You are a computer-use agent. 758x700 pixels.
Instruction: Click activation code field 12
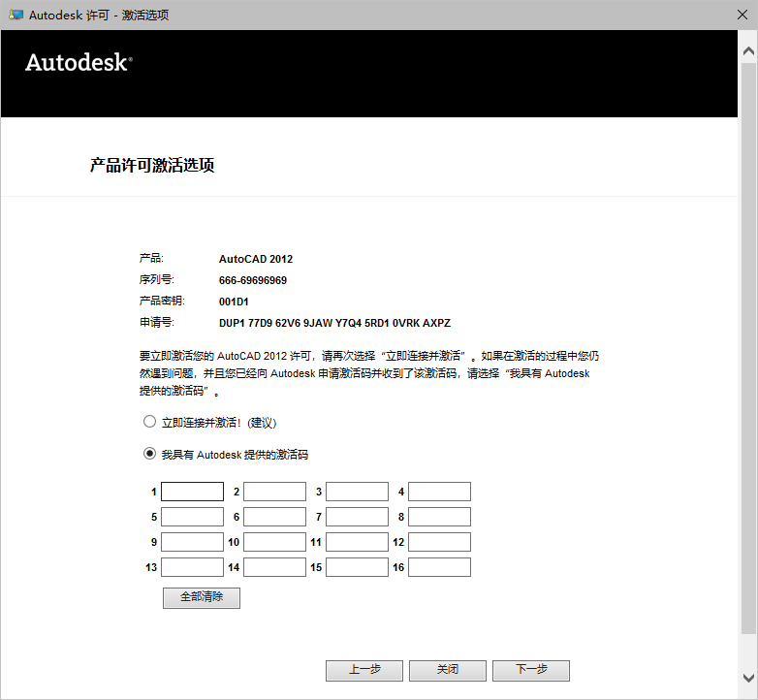(x=439, y=542)
